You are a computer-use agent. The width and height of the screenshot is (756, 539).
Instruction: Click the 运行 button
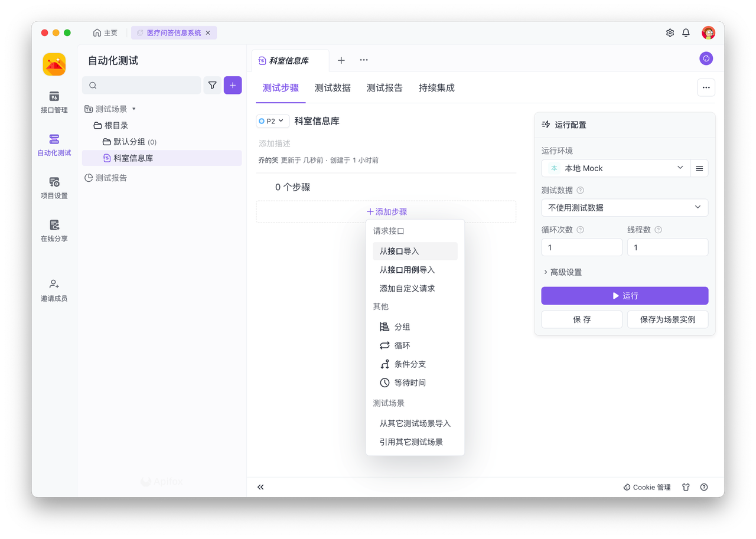coord(624,296)
